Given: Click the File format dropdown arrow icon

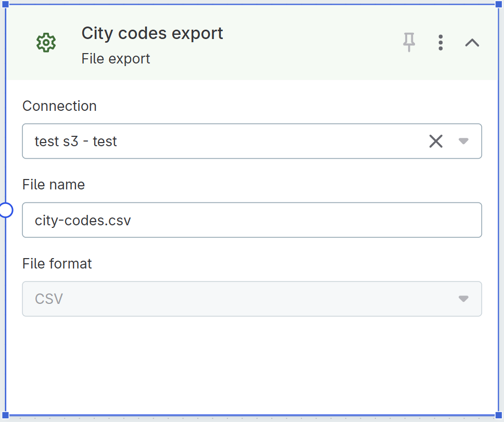Looking at the screenshot, I should [463, 299].
